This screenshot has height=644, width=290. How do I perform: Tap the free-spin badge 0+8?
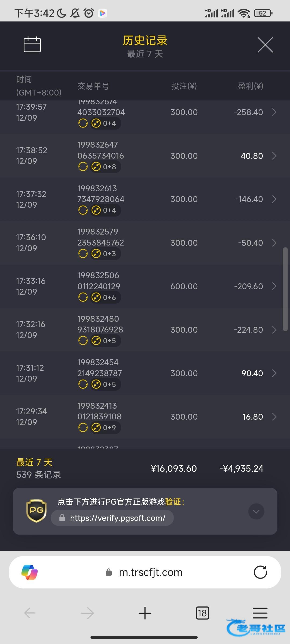click(x=105, y=167)
